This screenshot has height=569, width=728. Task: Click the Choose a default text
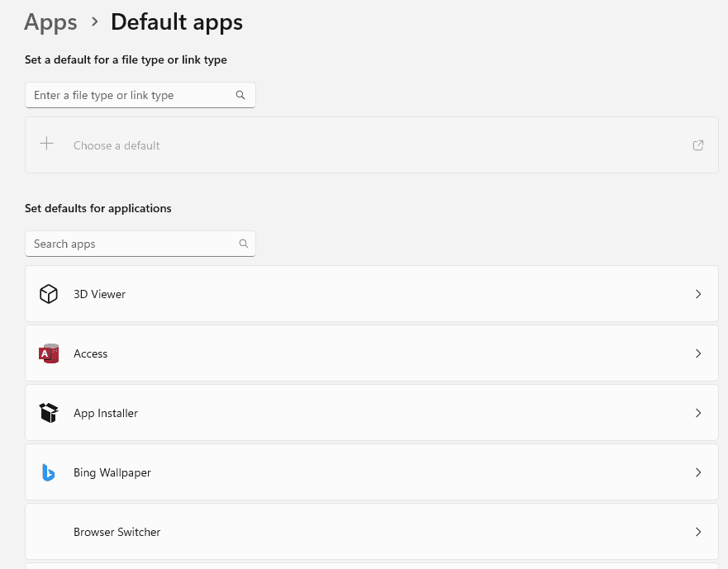[117, 145]
